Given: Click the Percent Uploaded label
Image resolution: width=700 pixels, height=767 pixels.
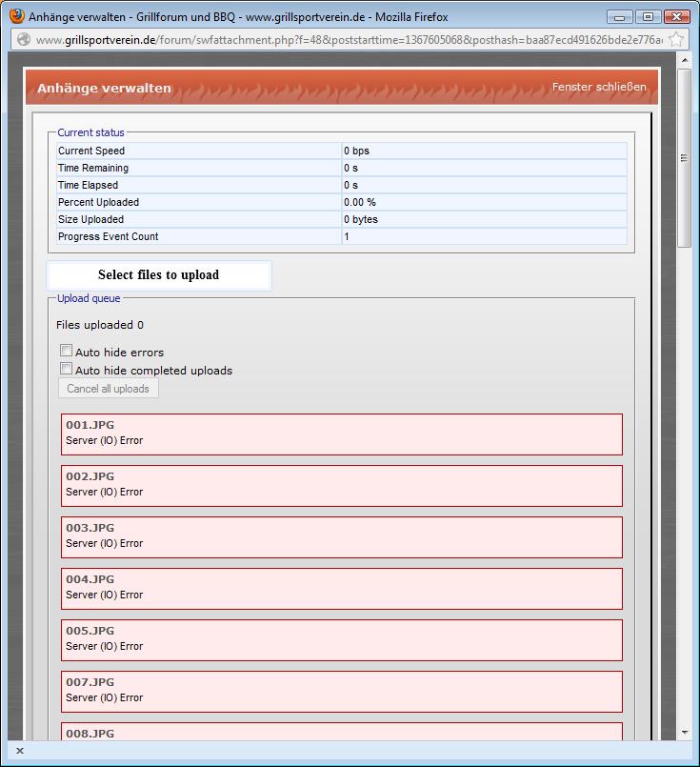Looking at the screenshot, I should tap(98, 202).
